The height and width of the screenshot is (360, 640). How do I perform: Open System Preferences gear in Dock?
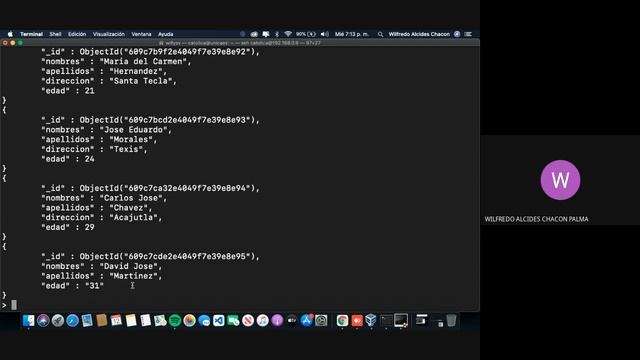[x=321, y=320]
